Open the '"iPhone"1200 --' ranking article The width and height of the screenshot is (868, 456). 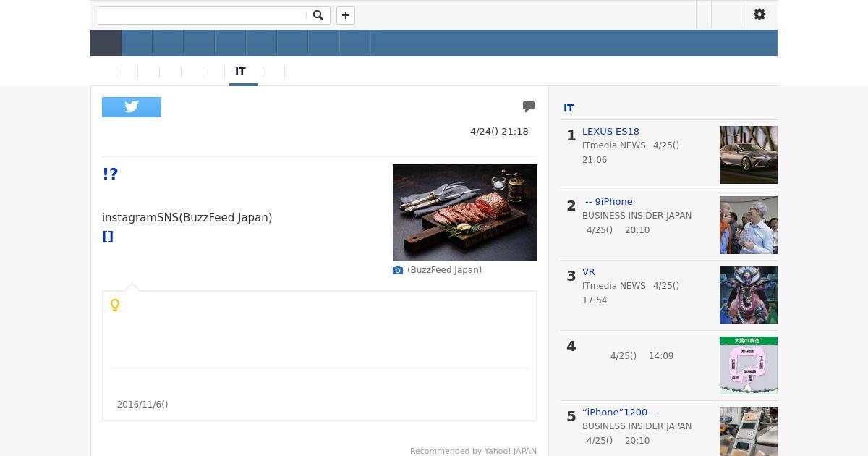[620, 413]
